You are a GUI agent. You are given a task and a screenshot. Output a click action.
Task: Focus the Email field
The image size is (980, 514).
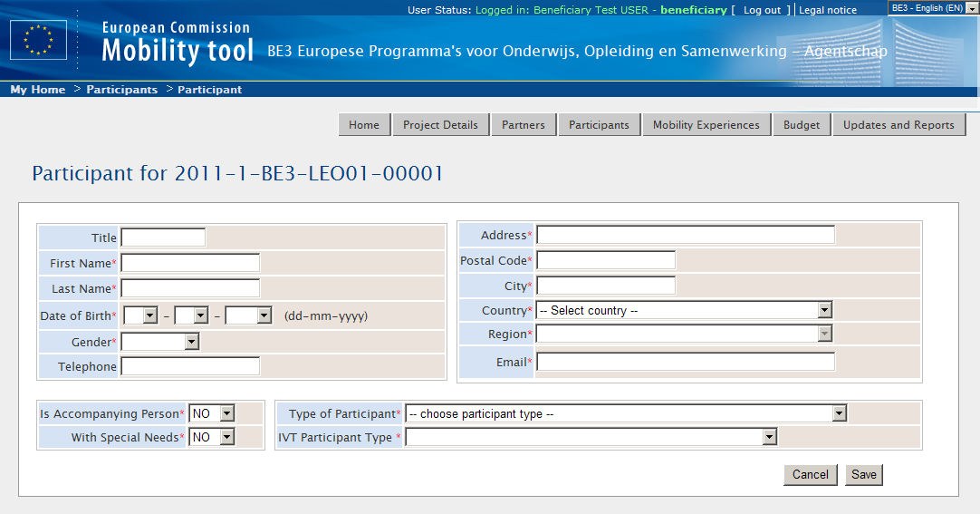tap(686, 362)
